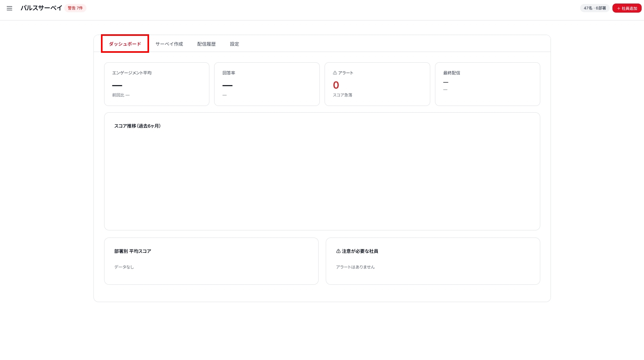Click the スコア急落 label
This screenshot has width=644, height=360.
(343, 95)
